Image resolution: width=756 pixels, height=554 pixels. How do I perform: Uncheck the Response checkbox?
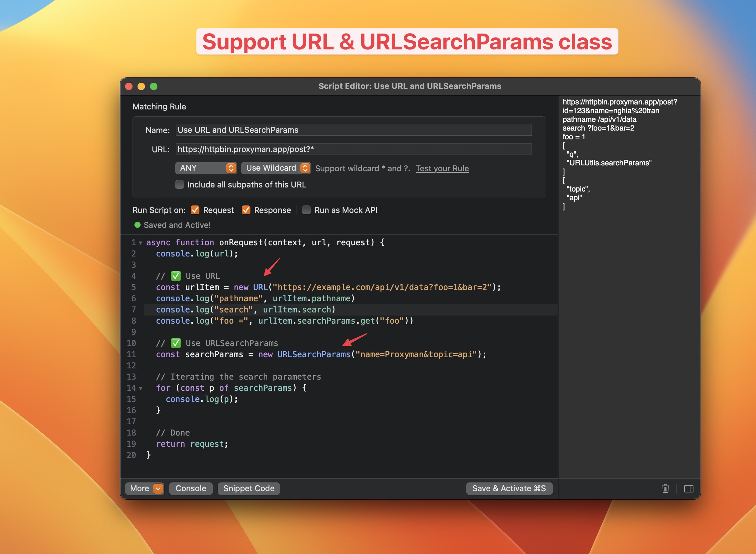[246, 210]
